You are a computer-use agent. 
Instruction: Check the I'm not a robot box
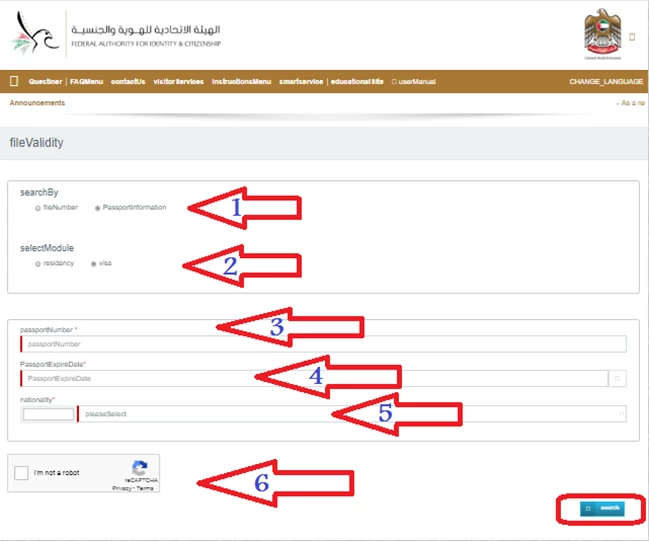click(21, 473)
